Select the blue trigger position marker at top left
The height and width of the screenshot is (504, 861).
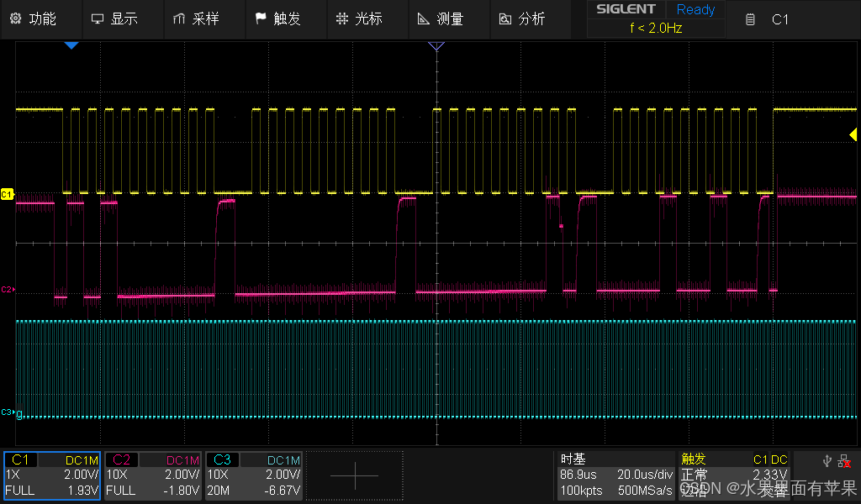[71, 45]
